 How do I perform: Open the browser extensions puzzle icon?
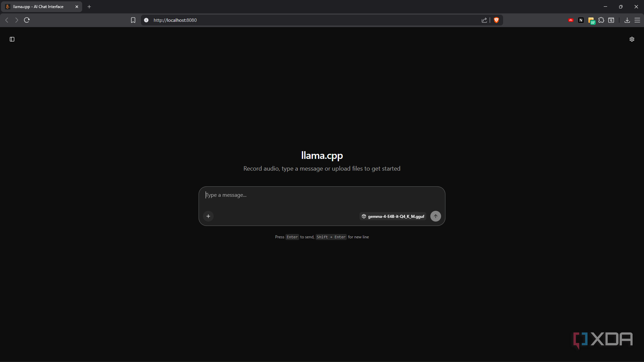pyautogui.click(x=601, y=20)
